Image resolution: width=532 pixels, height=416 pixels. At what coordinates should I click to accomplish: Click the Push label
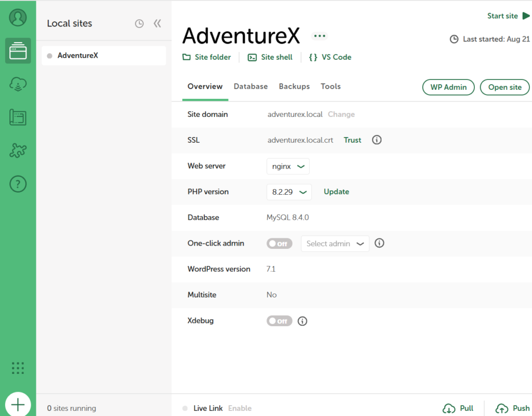pos(521,408)
